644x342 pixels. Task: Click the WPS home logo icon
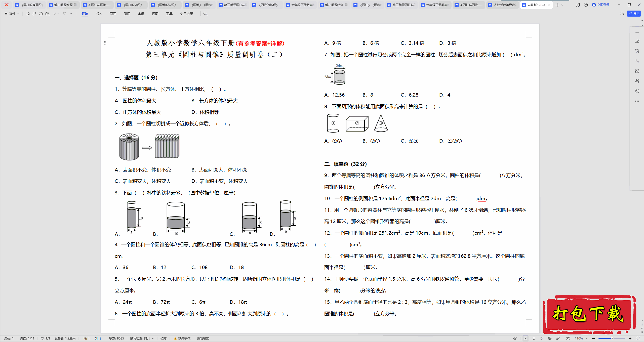click(x=7, y=5)
